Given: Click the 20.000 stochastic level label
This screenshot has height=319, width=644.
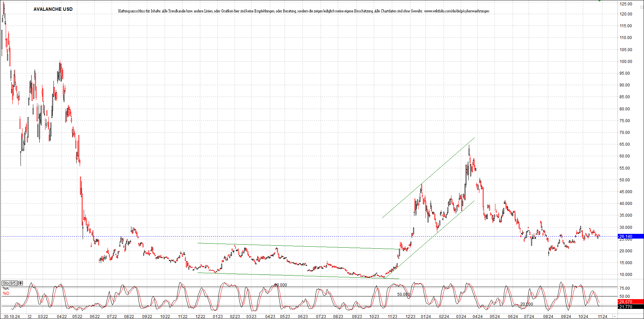Looking at the screenshot, I should pyautogui.click(x=527, y=304).
